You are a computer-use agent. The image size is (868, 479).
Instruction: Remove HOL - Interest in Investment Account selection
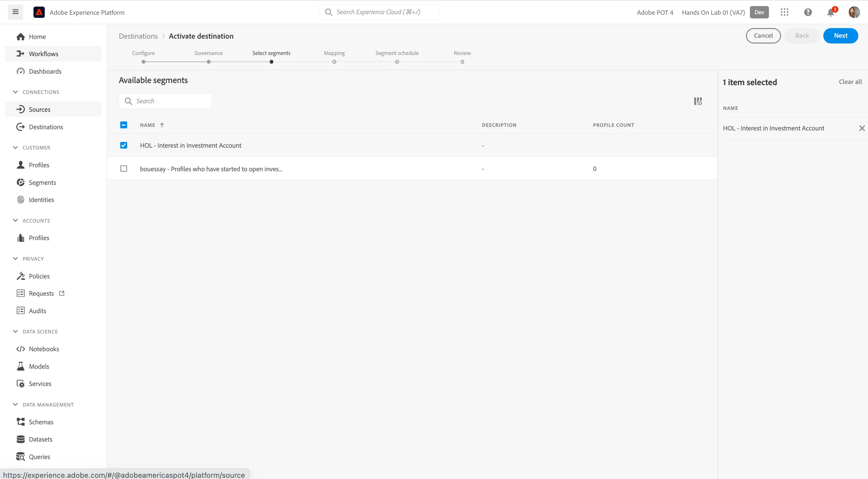pyautogui.click(x=862, y=128)
